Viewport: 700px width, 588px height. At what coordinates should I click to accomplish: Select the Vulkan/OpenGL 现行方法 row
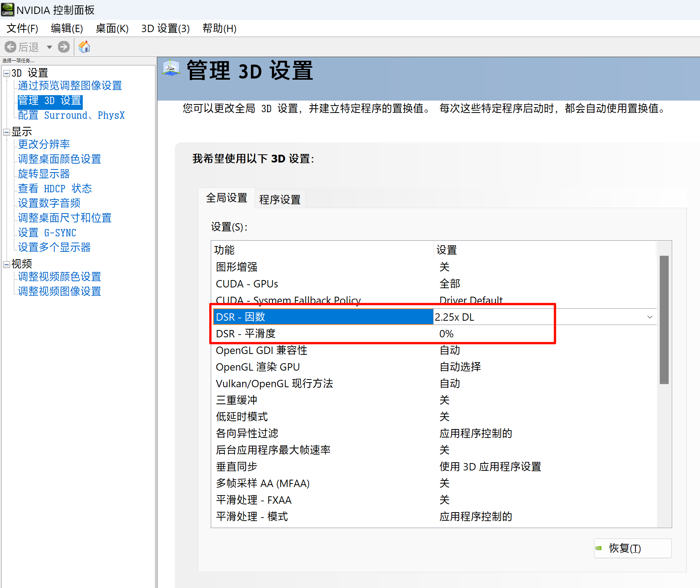[x=434, y=383]
